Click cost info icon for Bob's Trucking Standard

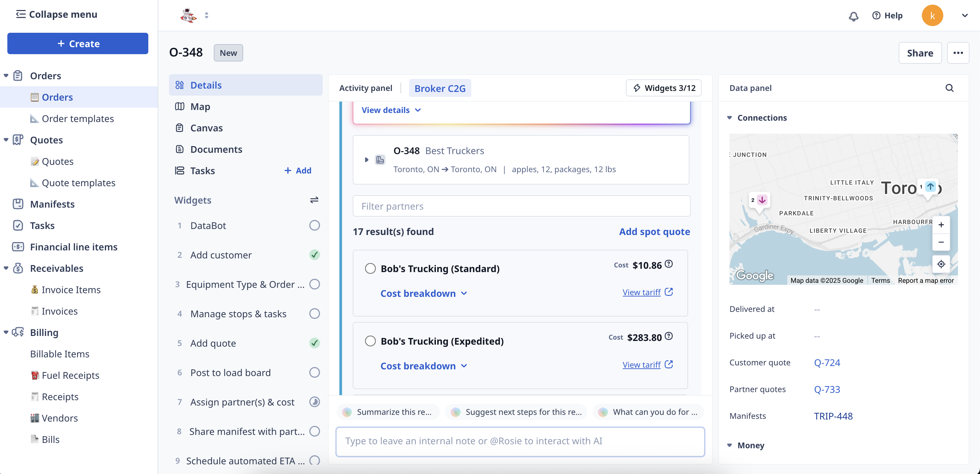[x=669, y=264]
